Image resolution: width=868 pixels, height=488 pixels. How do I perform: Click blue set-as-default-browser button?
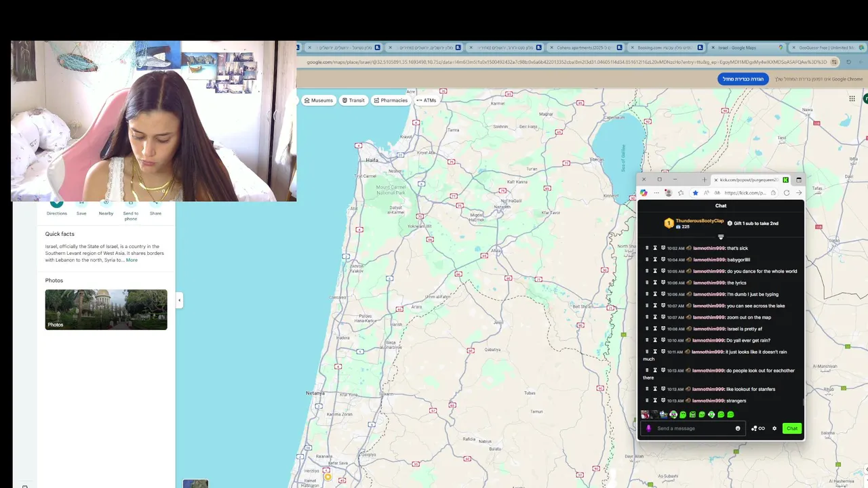(x=743, y=79)
